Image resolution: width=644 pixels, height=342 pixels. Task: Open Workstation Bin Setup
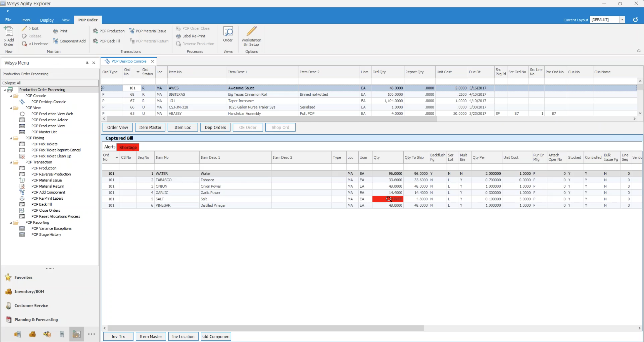(251, 36)
